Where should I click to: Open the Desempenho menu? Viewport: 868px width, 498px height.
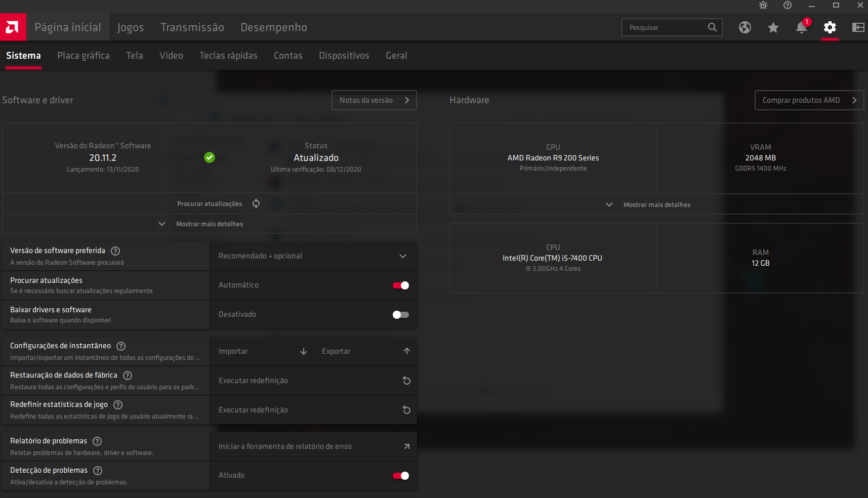(x=273, y=27)
